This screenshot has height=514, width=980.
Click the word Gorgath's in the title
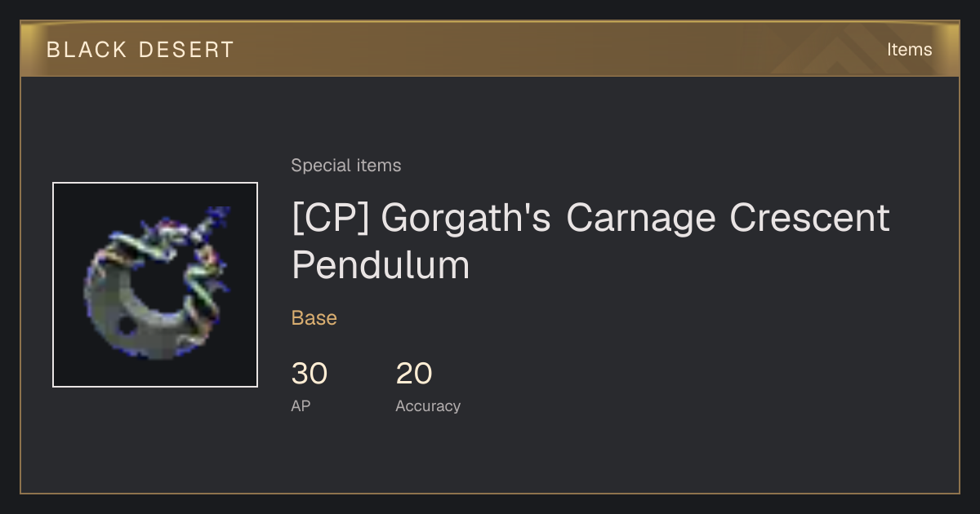[466, 219]
